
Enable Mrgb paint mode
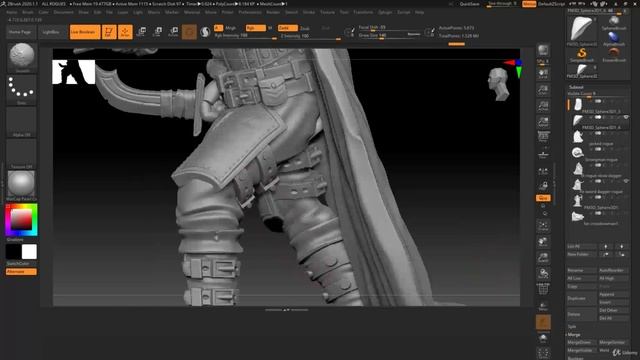[231, 28]
